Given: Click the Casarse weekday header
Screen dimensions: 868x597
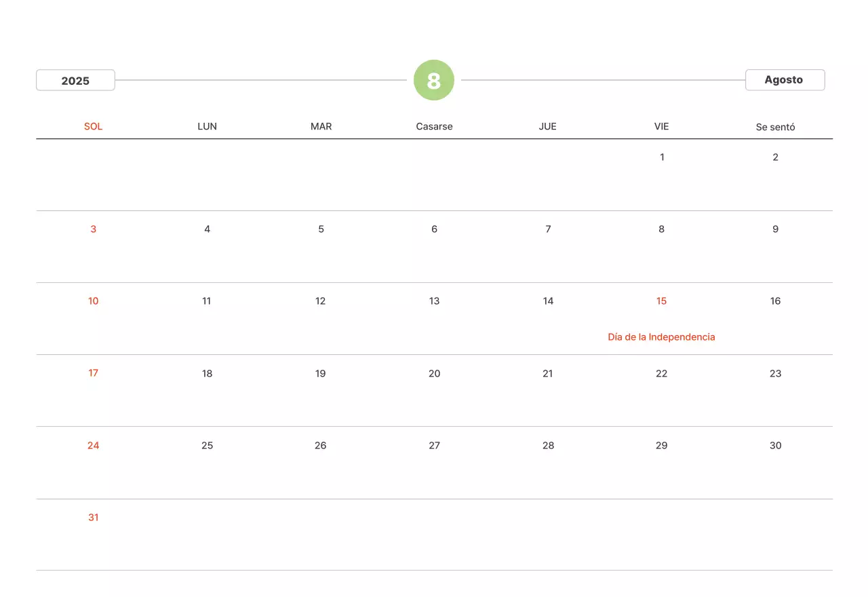Looking at the screenshot, I should 434,126.
